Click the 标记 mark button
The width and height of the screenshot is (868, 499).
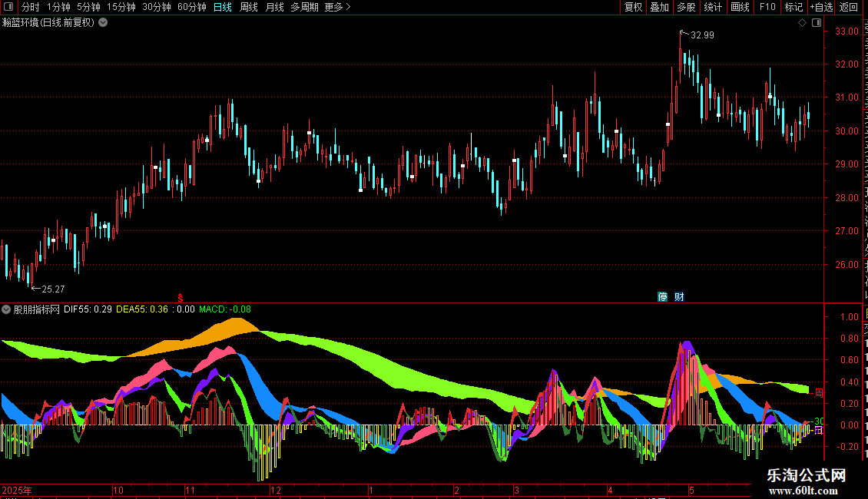coord(793,7)
